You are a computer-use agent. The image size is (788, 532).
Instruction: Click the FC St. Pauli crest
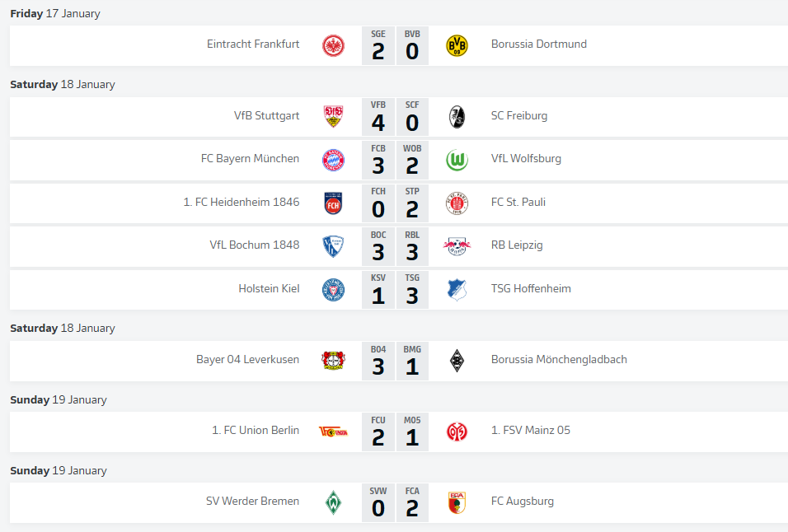coord(456,203)
